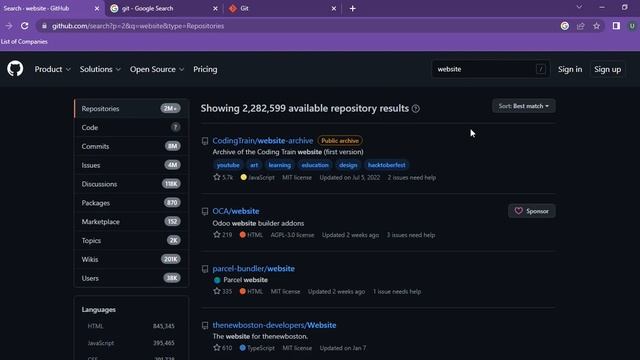The width and height of the screenshot is (640, 360).
Task: Click repo icon beside CodingTrain/website-archive
Action: coord(205,141)
